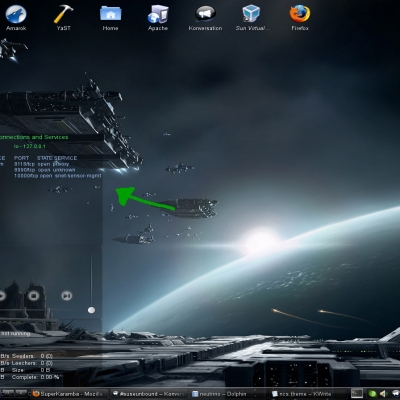Open the Amarok desktop icon
Image resolution: width=400 pixels, height=400 pixels.
tap(16, 17)
